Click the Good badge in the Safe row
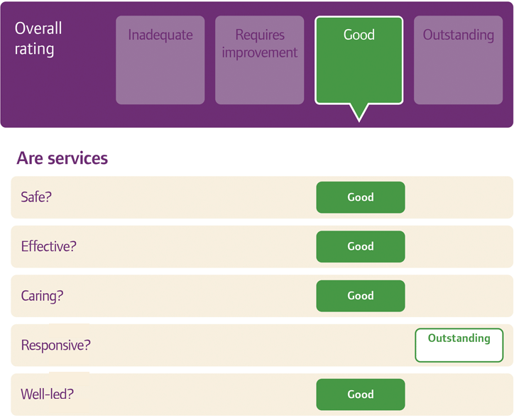The height and width of the screenshot is (420, 514). point(360,197)
